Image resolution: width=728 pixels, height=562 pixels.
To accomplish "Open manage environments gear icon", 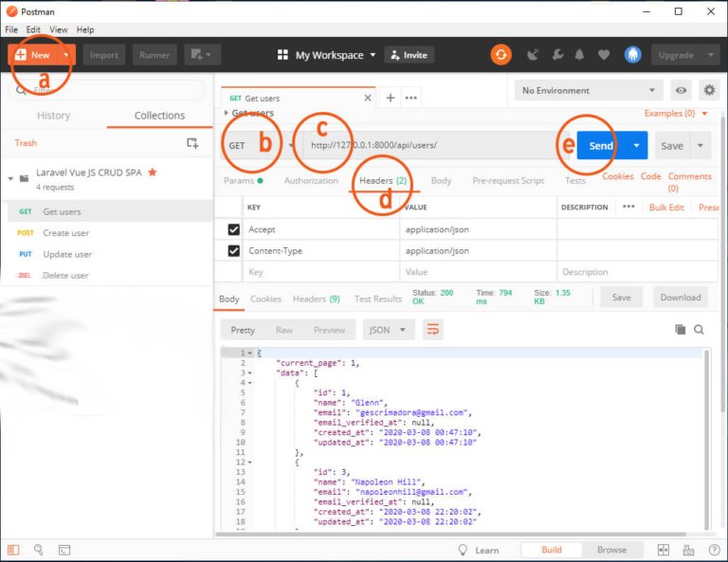I will (709, 90).
